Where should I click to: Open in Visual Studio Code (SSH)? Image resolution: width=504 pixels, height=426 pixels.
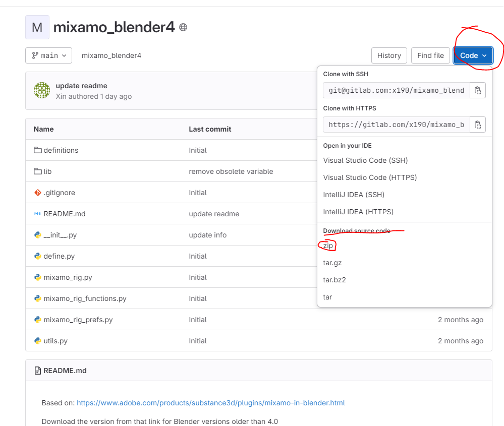tap(365, 160)
